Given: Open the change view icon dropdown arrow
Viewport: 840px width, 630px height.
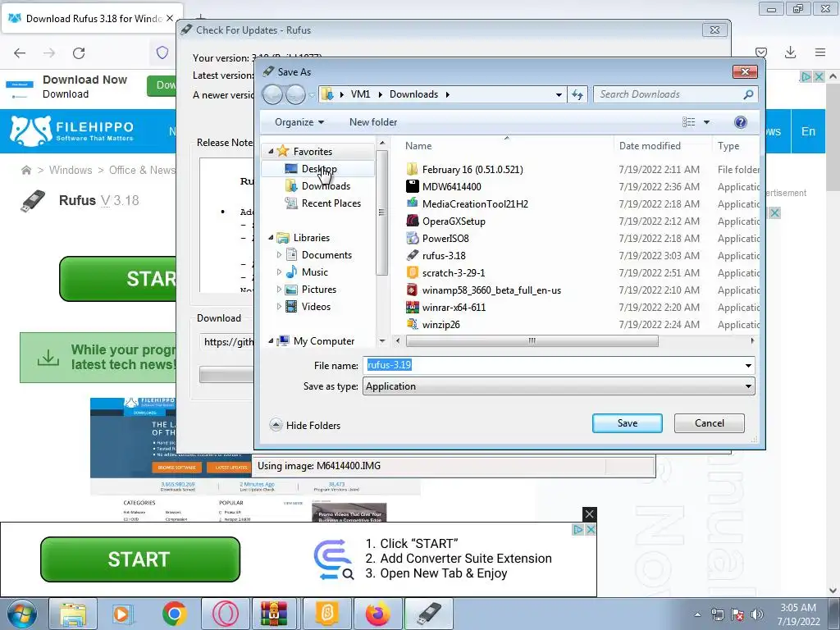Looking at the screenshot, I should [x=706, y=122].
